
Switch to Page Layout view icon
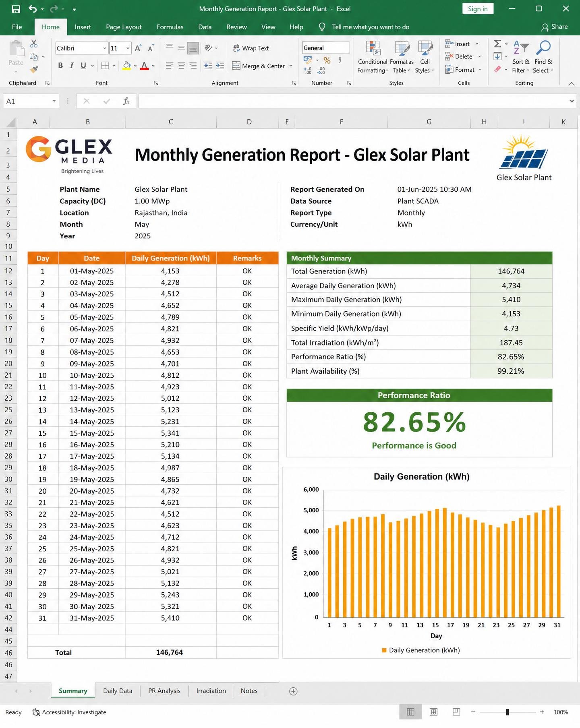point(433,712)
